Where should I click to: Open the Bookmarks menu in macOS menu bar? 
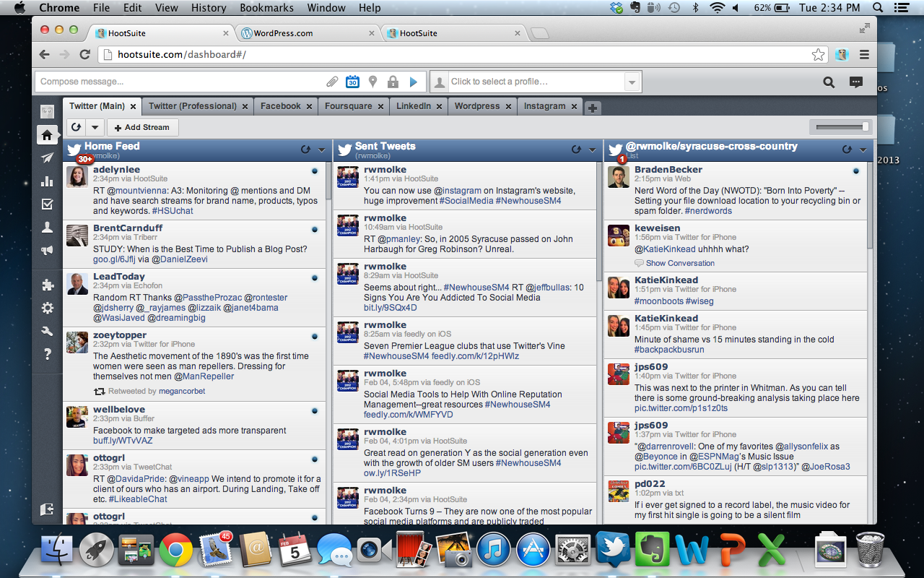coord(266,8)
